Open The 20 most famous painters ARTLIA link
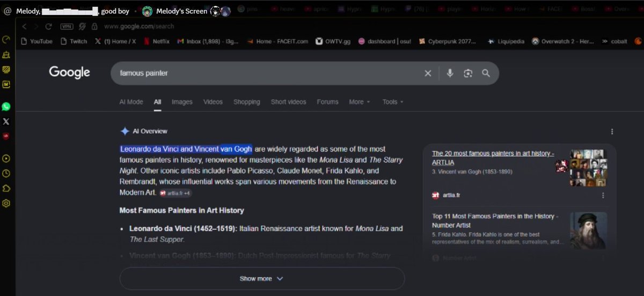 click(493, 158)
